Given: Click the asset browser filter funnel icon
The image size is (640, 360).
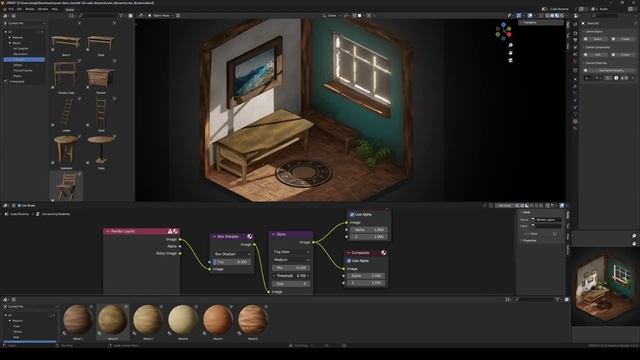Looking at the screenshot, I should pos(121,16).
